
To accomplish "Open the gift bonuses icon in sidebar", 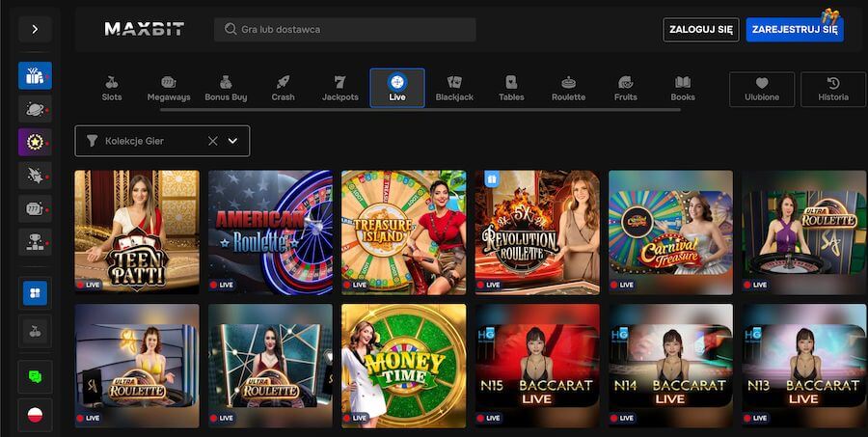I will click(35, 75).
